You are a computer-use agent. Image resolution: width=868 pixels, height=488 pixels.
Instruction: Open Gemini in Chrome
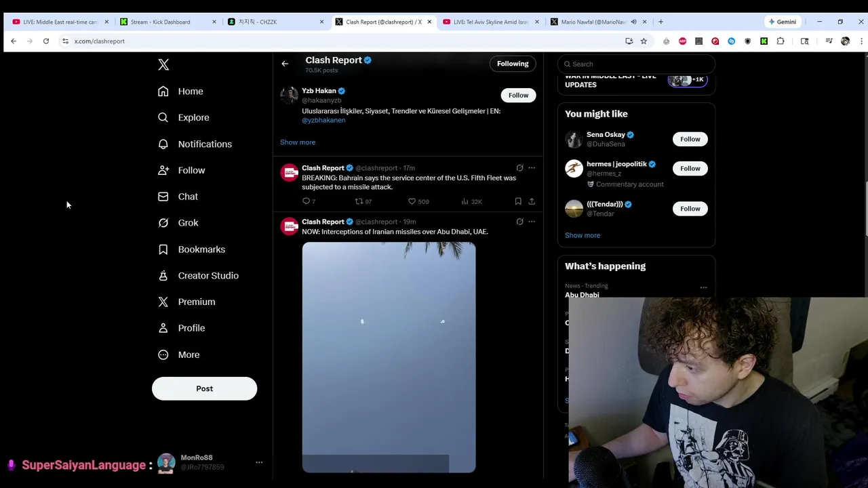point(782,22)
